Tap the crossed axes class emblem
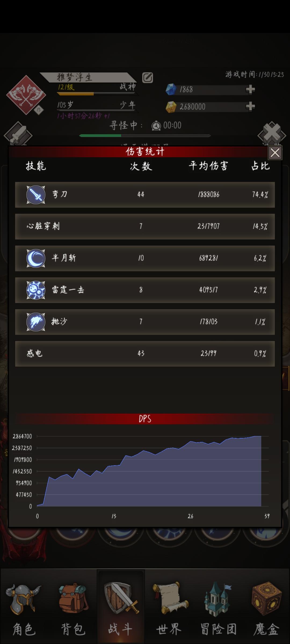This screenshot has height=644, width=290. [26, 95]
